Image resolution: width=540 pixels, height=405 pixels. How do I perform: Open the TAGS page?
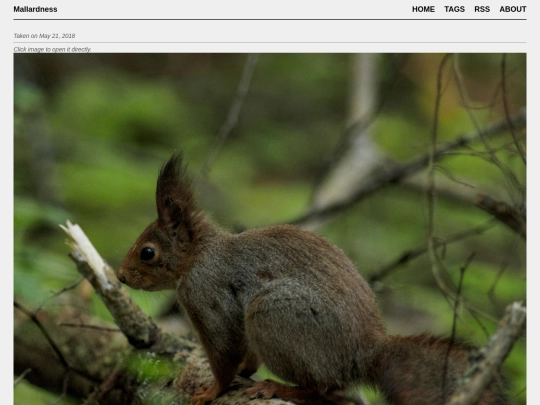(454, 9)
